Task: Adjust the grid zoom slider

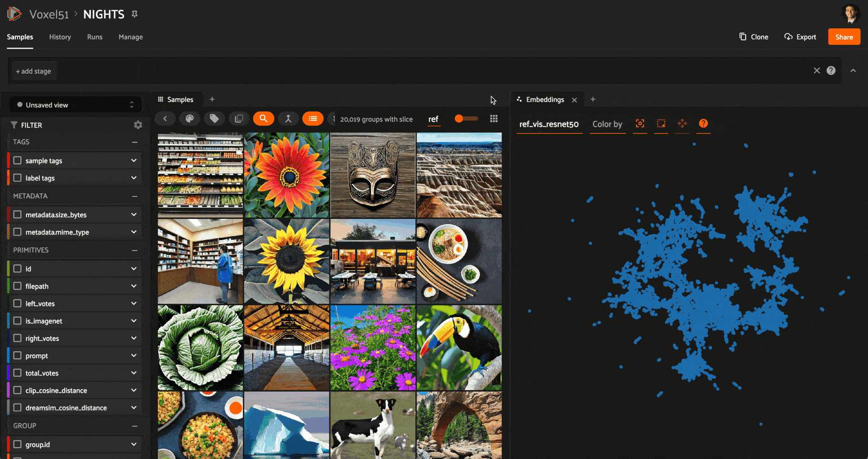Action: coord(466,119)
